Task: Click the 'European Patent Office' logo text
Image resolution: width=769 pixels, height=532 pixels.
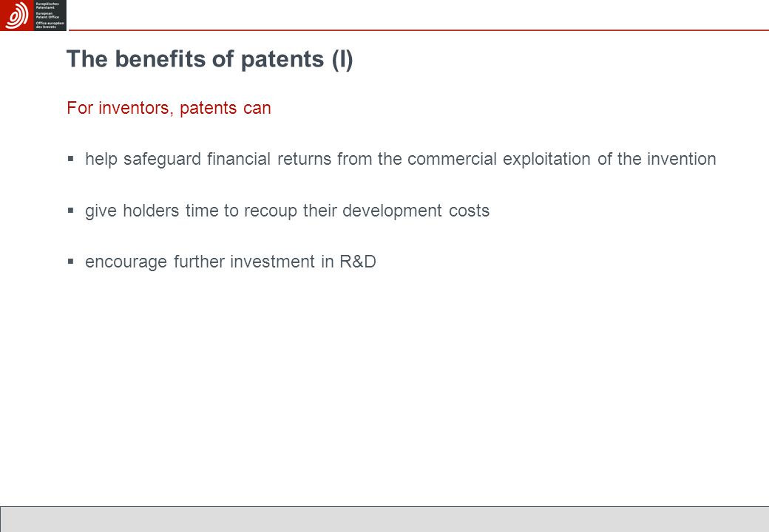Action: point(47,16)
